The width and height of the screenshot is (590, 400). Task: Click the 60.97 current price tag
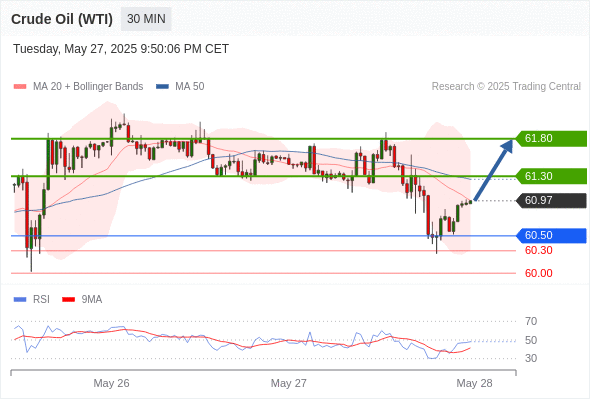pos(551,200)
